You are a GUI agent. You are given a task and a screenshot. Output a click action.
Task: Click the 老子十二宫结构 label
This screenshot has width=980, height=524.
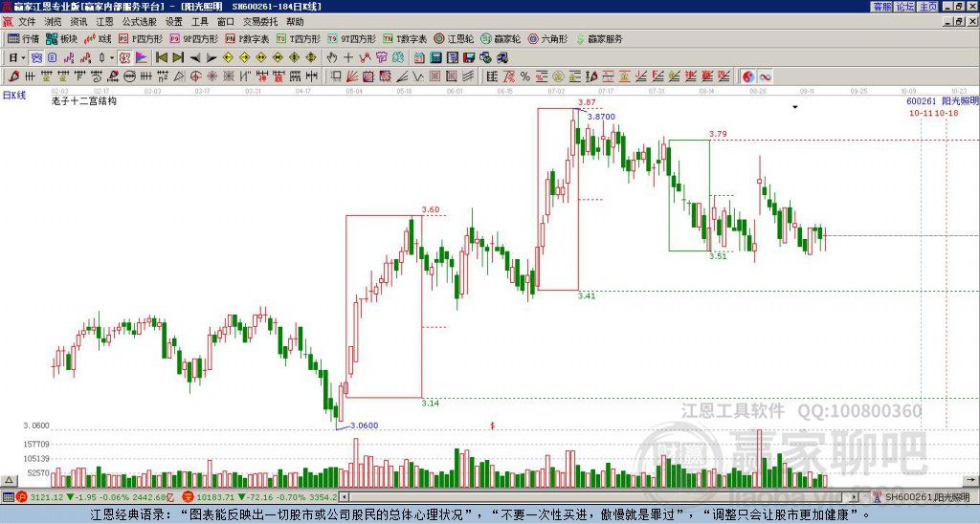(84, 100)
